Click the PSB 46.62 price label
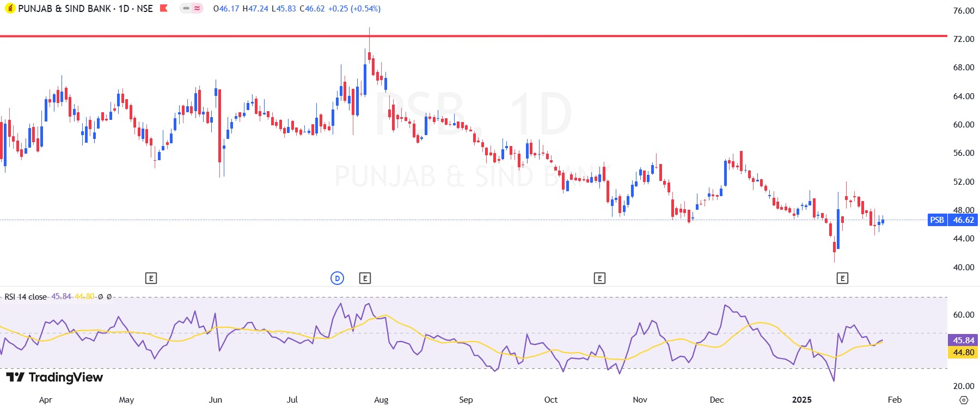This screenshot has height=407, width=980. point(952,220)
